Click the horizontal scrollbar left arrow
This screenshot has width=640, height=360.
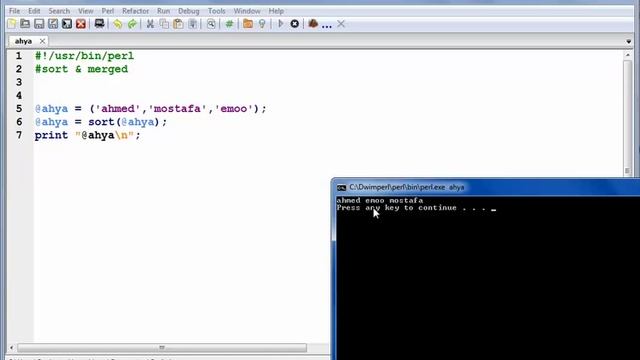tap(11, 348)
